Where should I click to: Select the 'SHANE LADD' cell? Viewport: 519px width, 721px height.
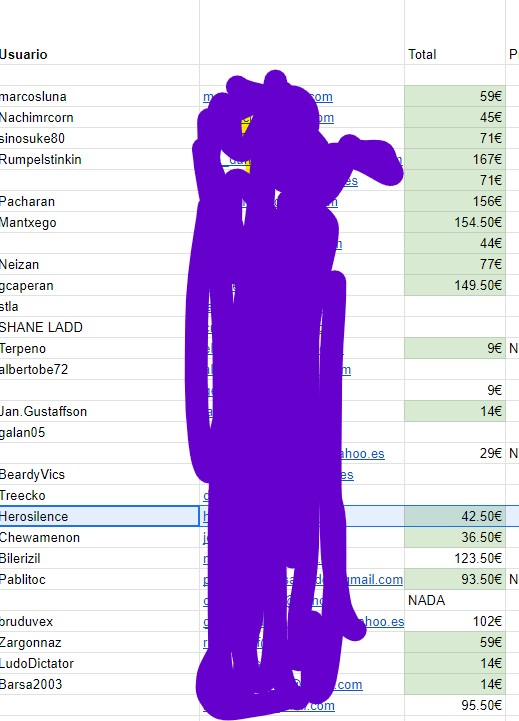click(x=99, y=327)
